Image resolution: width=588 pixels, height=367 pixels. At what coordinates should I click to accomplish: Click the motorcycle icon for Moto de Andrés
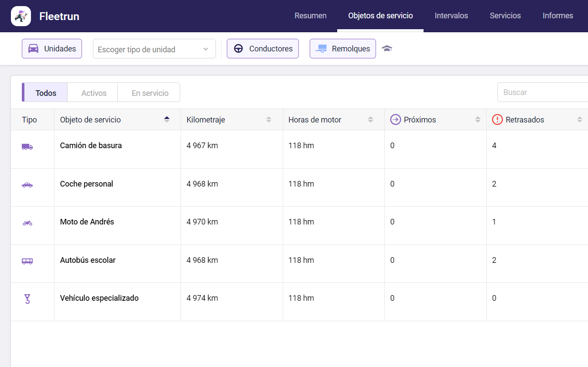[x=27, y=223]
